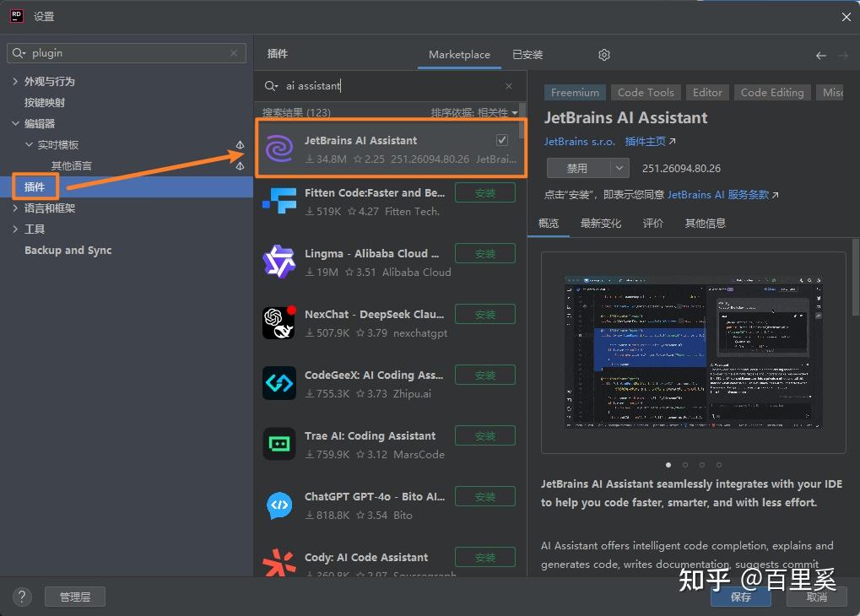Clear the plugin settings search field

[x=234, y=53]
